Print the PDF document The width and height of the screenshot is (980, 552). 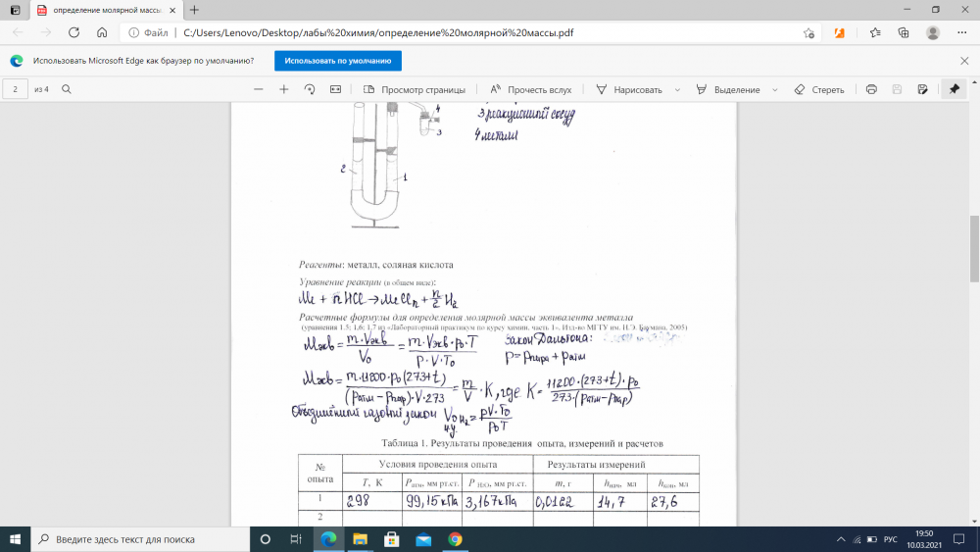871,89
